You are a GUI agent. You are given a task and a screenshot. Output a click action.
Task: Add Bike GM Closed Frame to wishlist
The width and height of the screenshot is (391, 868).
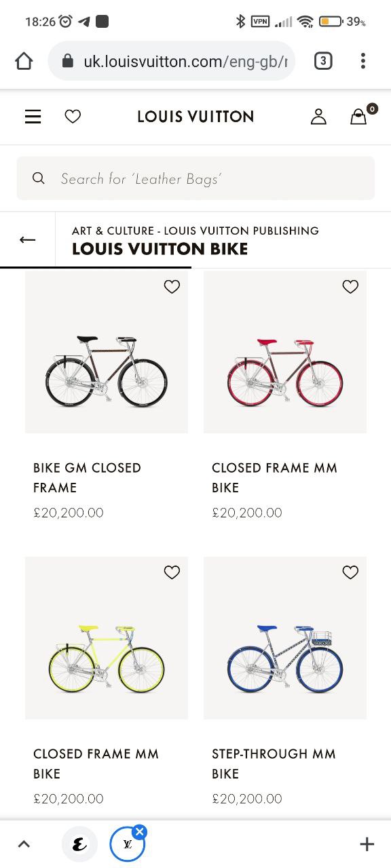point(172,287)
